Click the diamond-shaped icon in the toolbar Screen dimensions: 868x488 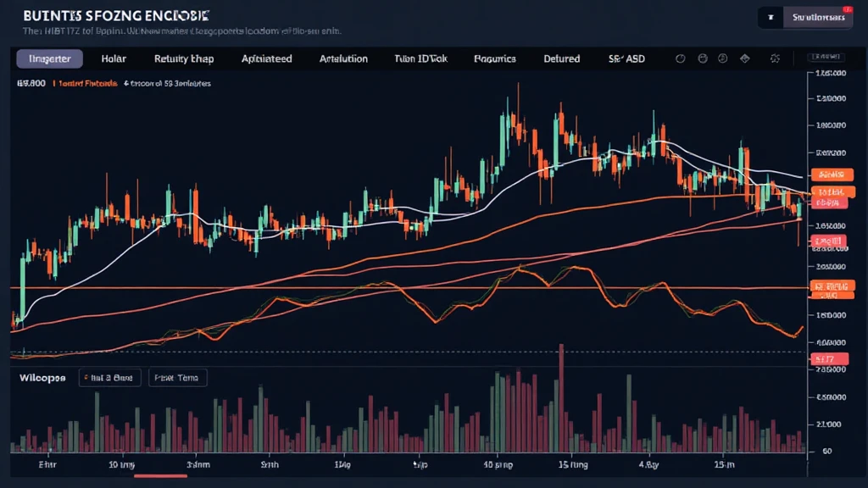coord(745,59)
